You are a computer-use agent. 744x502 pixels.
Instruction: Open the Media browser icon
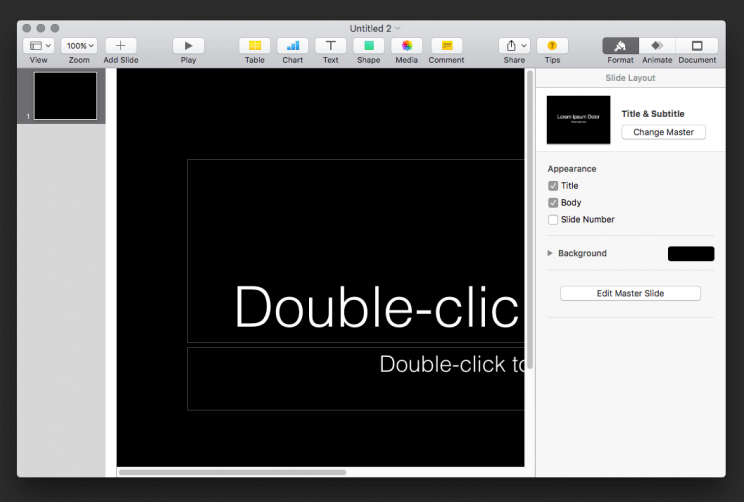(406, 46)
